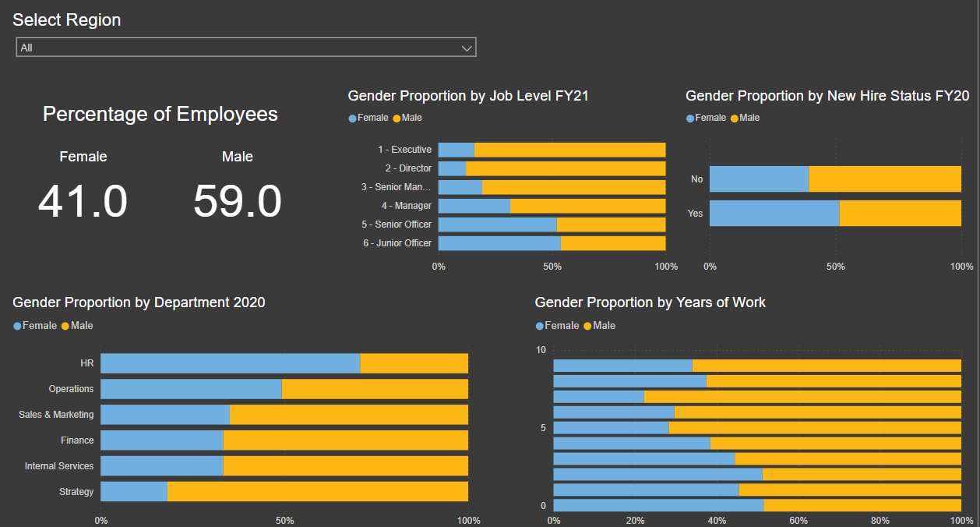
Task: Select the blue Female segment of HR bar
Action: pyautogui.click(x=230, y=363)
